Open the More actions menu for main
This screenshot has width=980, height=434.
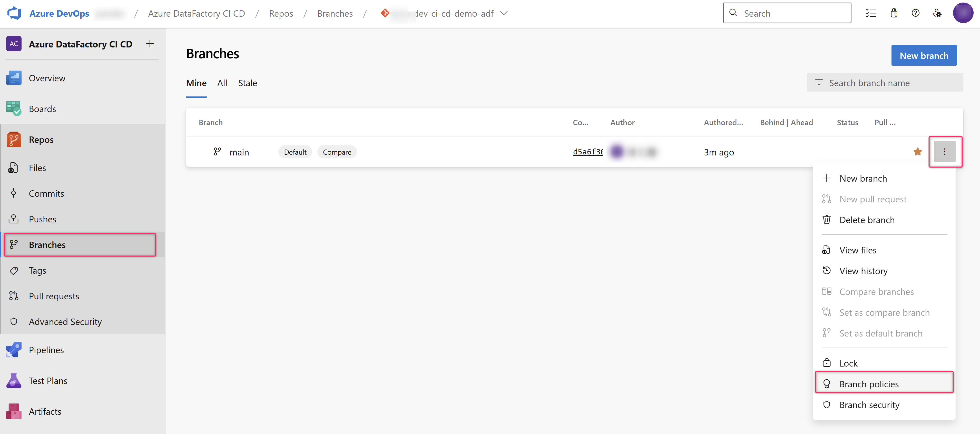click(x=944, y=152)
